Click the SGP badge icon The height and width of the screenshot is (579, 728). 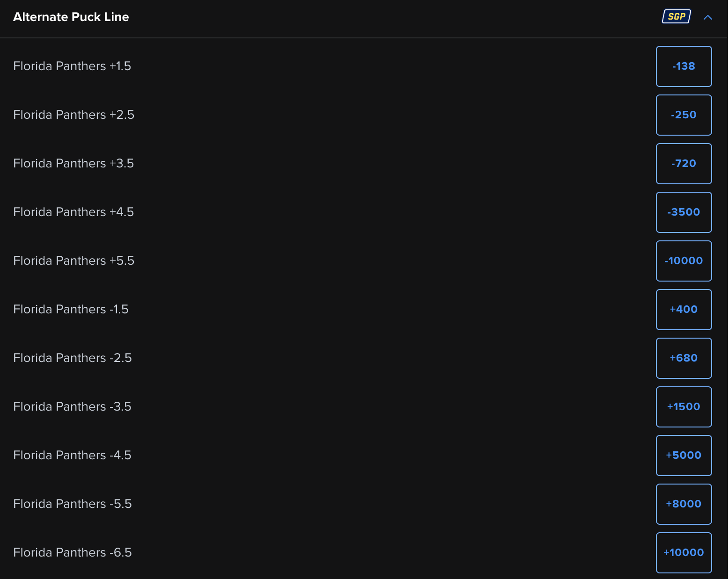pyautogui.click(x=677, y=17)
